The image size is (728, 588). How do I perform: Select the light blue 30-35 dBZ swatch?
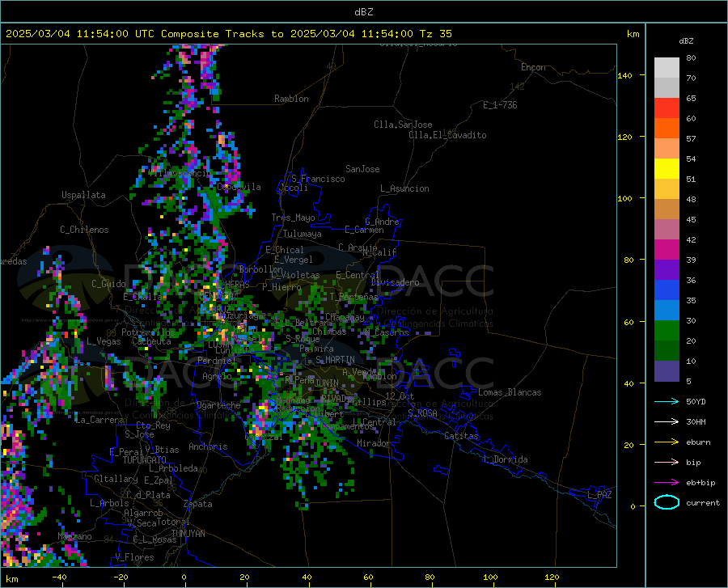tap(667, 310)
